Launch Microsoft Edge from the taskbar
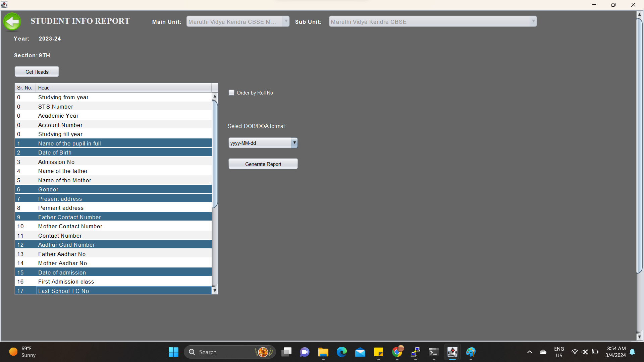Image resolution: width=644 pixels, height=362 pixels. click(341, 352)
